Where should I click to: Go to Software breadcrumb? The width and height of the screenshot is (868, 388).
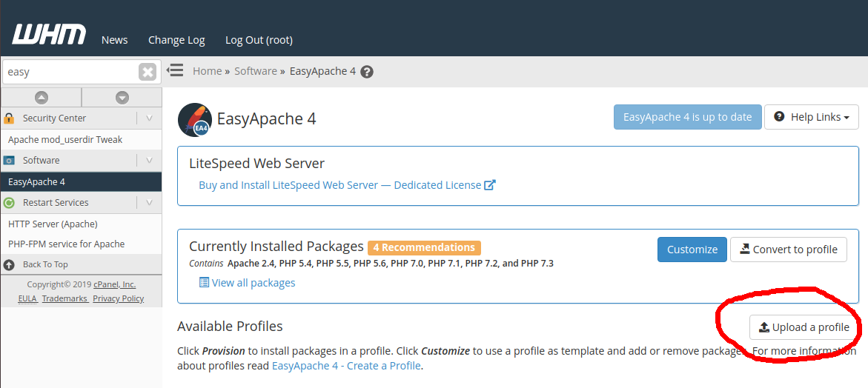(x=256, y=71)
